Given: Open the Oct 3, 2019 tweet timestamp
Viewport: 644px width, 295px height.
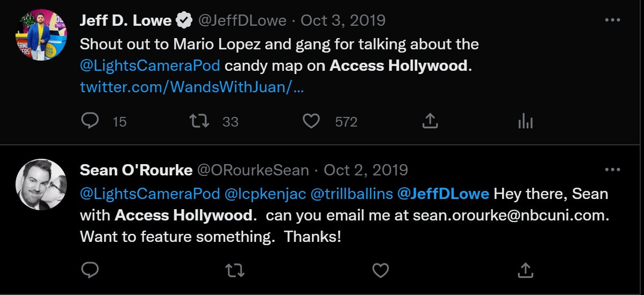Looking at the screenshot, I should pos(343,20).
